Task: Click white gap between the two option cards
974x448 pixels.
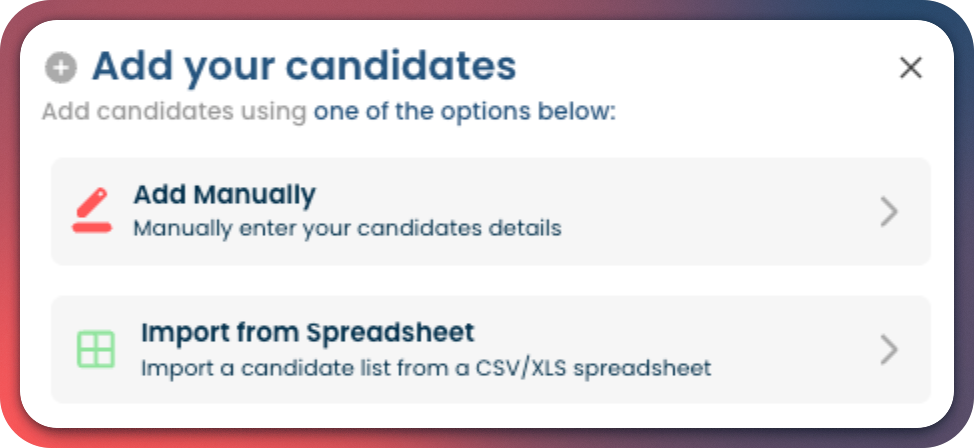Action: (x=490, y=280)
